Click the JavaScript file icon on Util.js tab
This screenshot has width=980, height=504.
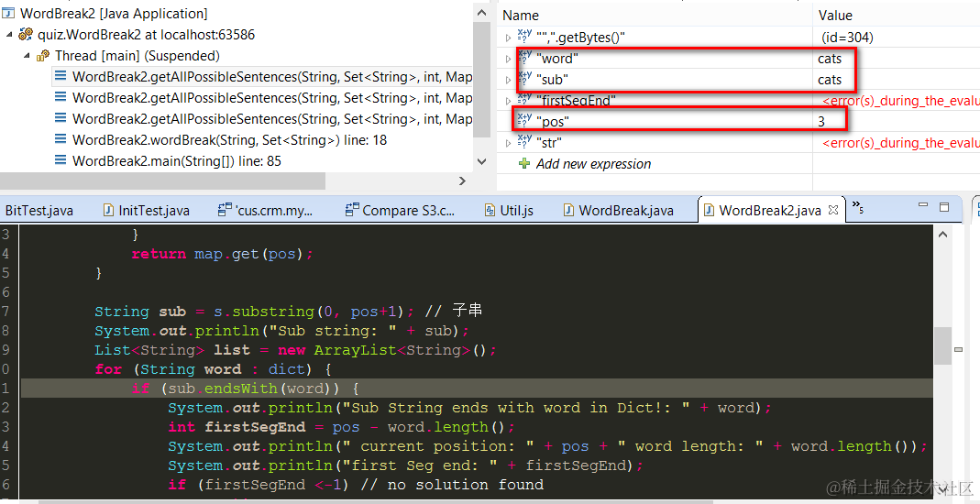[490, 211]
